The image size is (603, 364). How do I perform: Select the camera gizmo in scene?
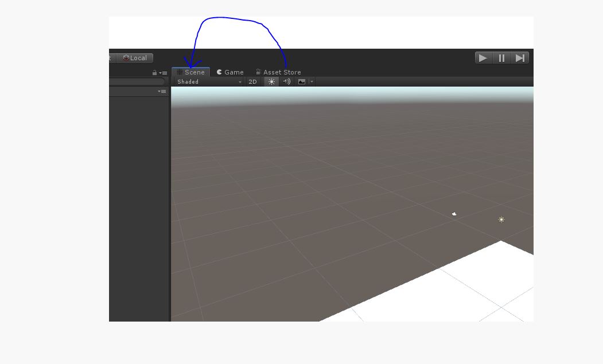click(x=454, y=214)
